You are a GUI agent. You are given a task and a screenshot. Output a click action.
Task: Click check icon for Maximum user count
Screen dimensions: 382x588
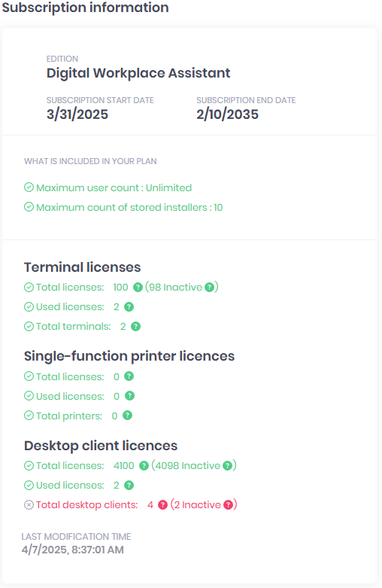pyautogui.click(x=29, y=187)
